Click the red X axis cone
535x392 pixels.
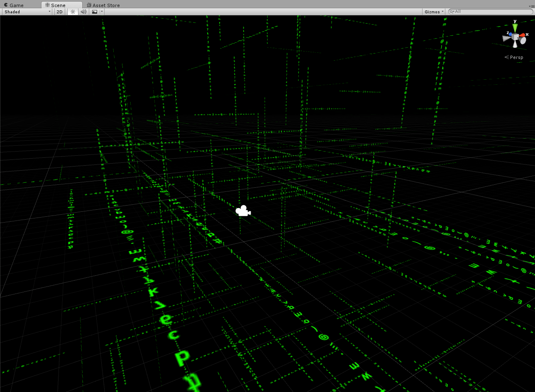point(523,35)
